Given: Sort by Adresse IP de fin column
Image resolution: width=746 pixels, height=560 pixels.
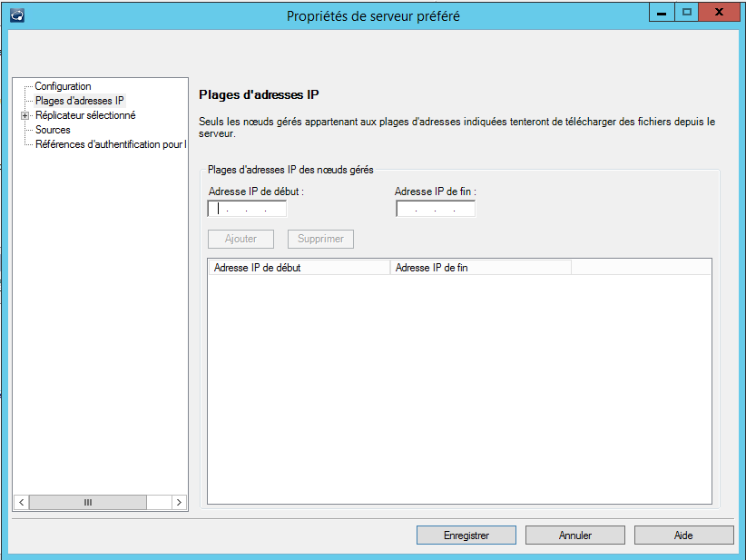Looking at the screenshot, I should click(480, 268).
